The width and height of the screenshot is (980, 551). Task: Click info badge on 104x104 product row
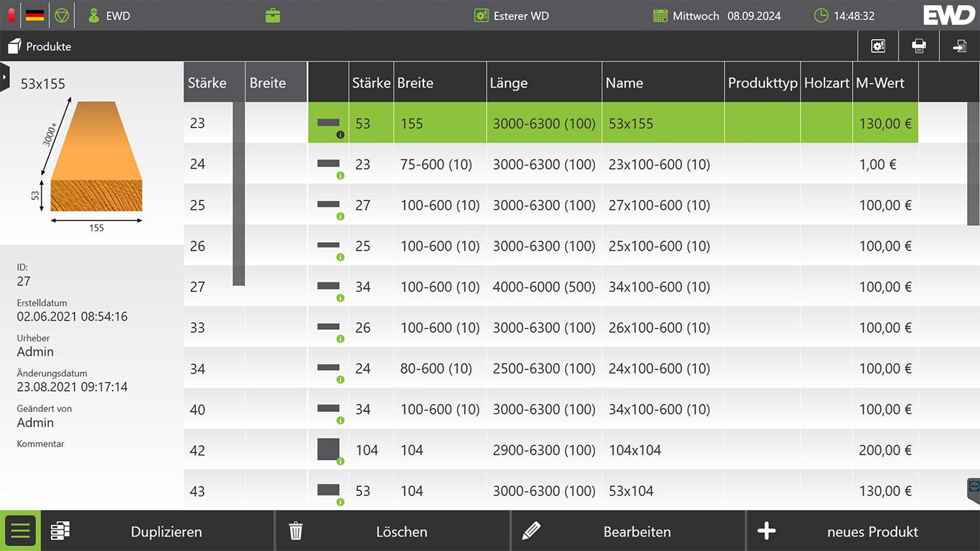tap(340, 462)
